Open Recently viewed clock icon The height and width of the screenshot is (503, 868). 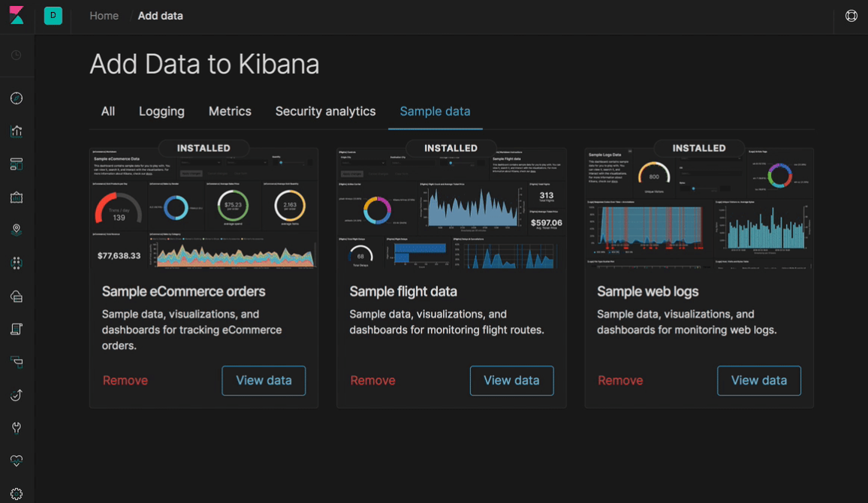[17, 55]
